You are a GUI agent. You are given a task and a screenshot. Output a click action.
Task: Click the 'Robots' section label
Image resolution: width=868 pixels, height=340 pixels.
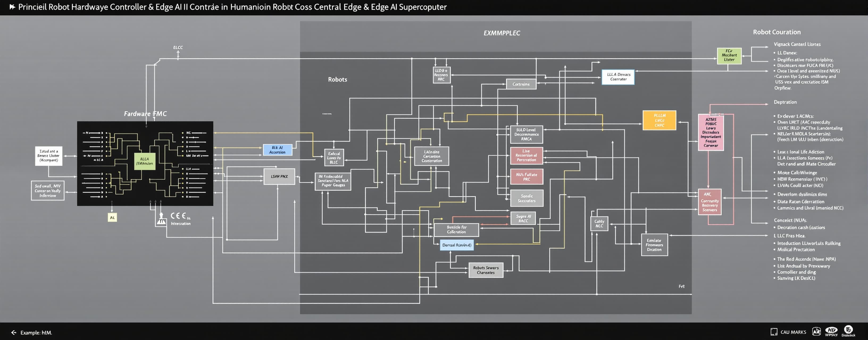click(338, 79)
